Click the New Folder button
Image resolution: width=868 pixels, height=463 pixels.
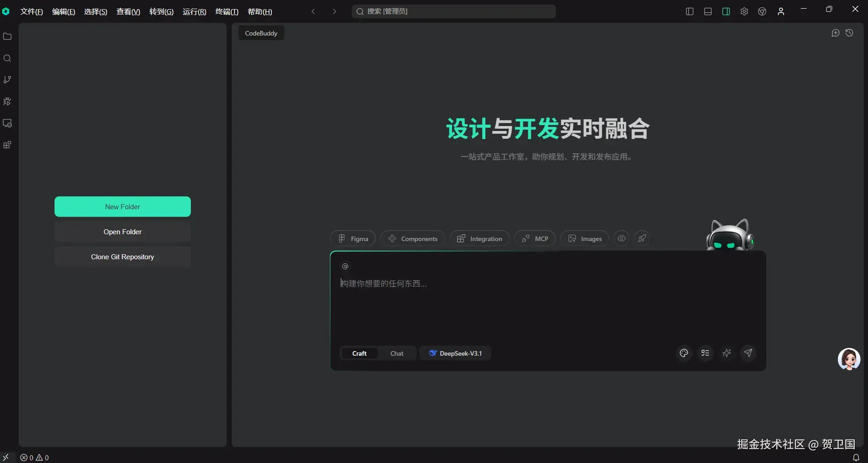click(123, 206)
